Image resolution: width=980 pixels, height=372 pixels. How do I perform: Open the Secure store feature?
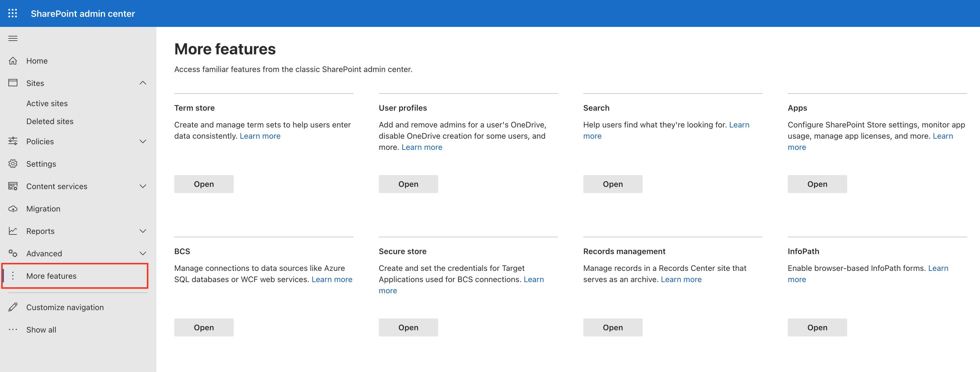[408, 327]
